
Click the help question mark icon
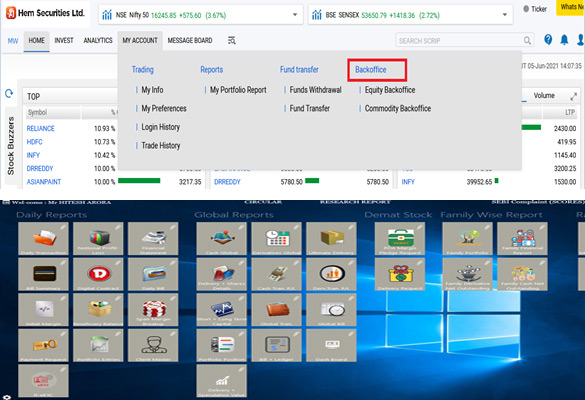[x=548, y=39]
